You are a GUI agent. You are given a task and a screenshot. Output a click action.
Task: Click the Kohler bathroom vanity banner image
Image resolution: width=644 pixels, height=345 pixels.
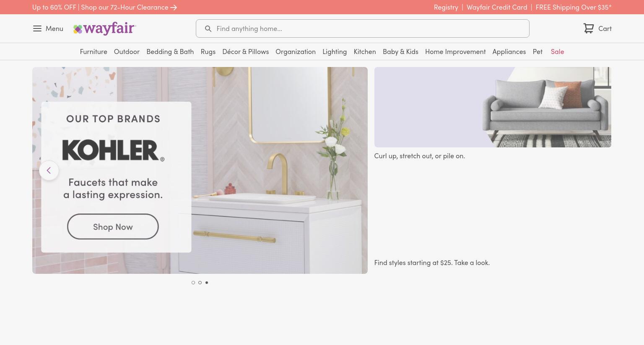pos(200,170)
